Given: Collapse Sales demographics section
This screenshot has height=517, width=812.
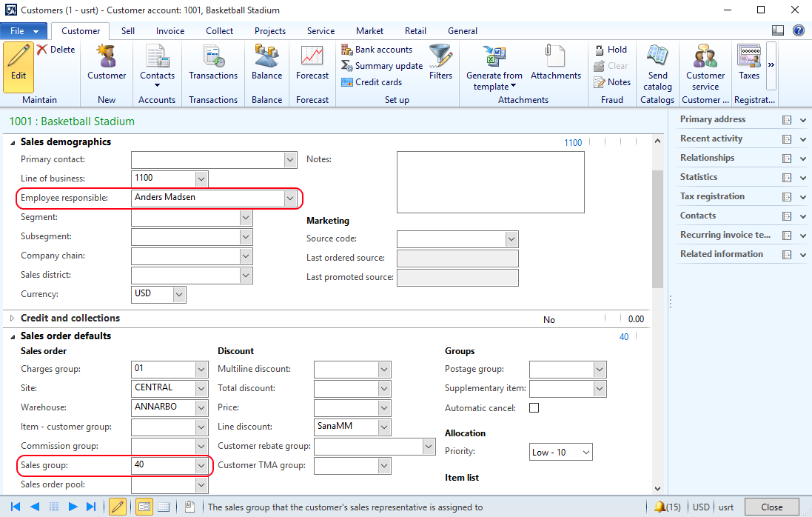Looking at the screenshot, I should coord(13,142).
